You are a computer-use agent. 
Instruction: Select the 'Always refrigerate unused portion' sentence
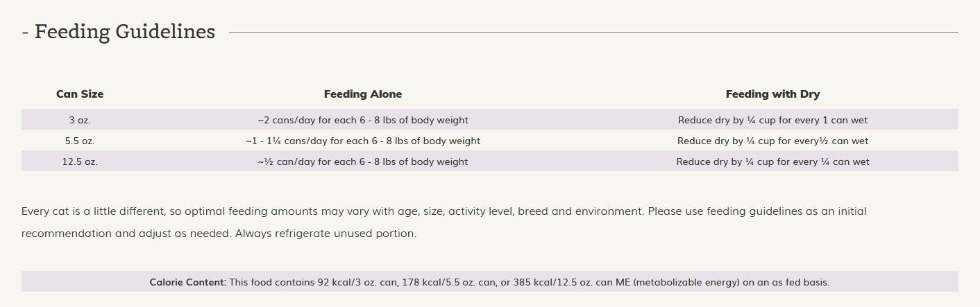(x=326, y=234)
